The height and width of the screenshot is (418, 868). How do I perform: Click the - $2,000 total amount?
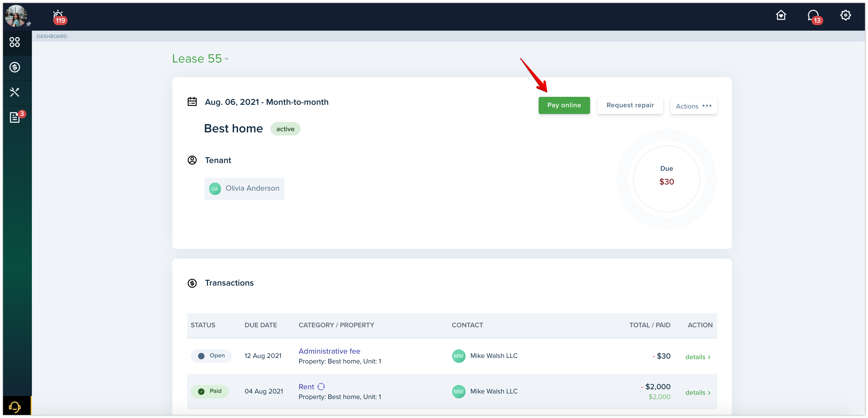click(x=655, y=386)
